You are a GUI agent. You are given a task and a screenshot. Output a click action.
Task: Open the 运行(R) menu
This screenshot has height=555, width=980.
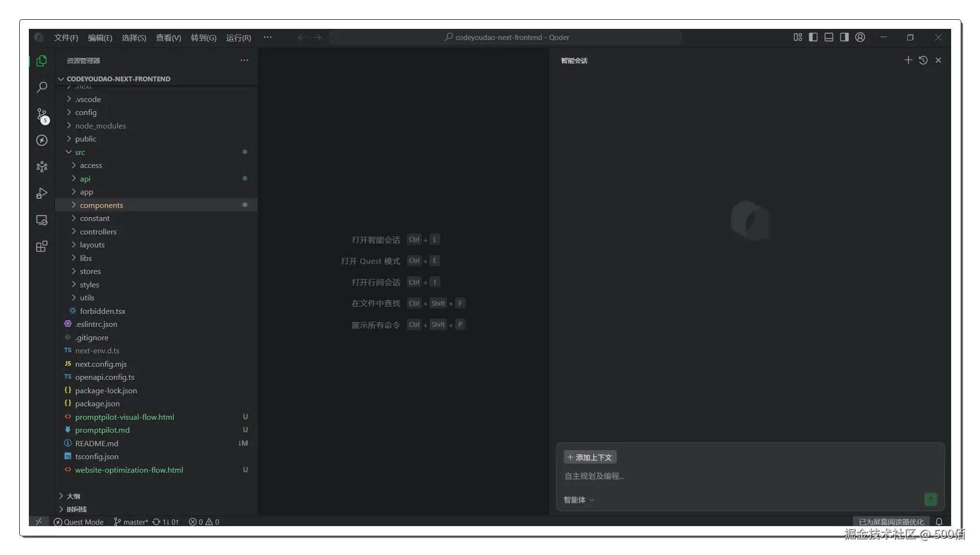pyautogui.click(x=238, y=38)
